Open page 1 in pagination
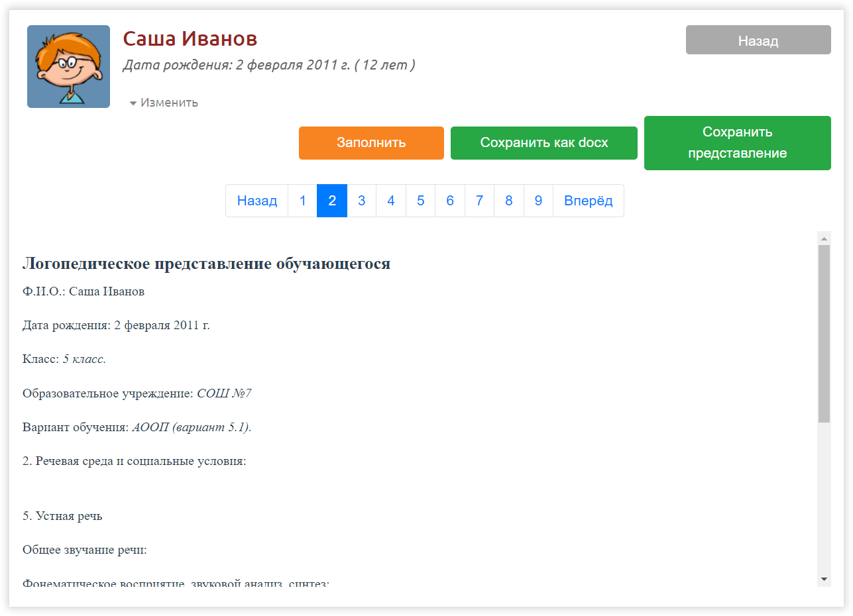This screenshot has width=853, height=616. coord(303,201)
